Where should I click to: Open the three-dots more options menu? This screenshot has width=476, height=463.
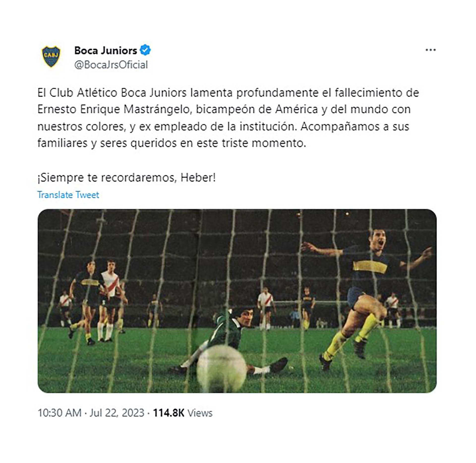pyautogui.click(x=431, y=50)
